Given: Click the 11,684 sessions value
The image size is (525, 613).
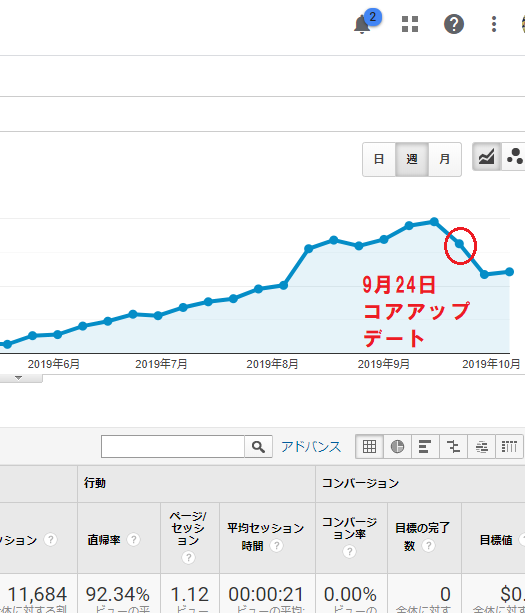Looking at the screenshot, I should click(x=37, y=594).
